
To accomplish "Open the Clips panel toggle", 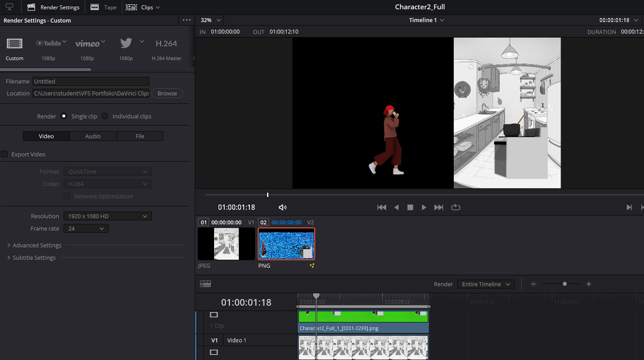I will pyautogui.click(x=139, y=7).
